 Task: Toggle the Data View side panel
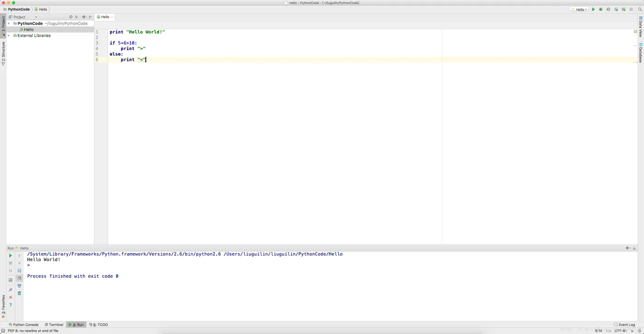(641, 26)
